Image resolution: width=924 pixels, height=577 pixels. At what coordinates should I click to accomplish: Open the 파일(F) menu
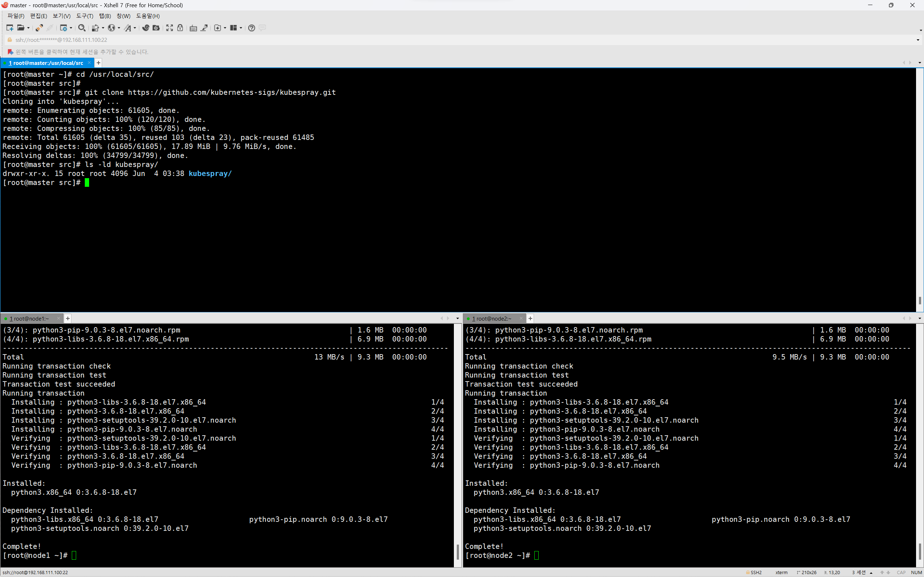point(16,16)
